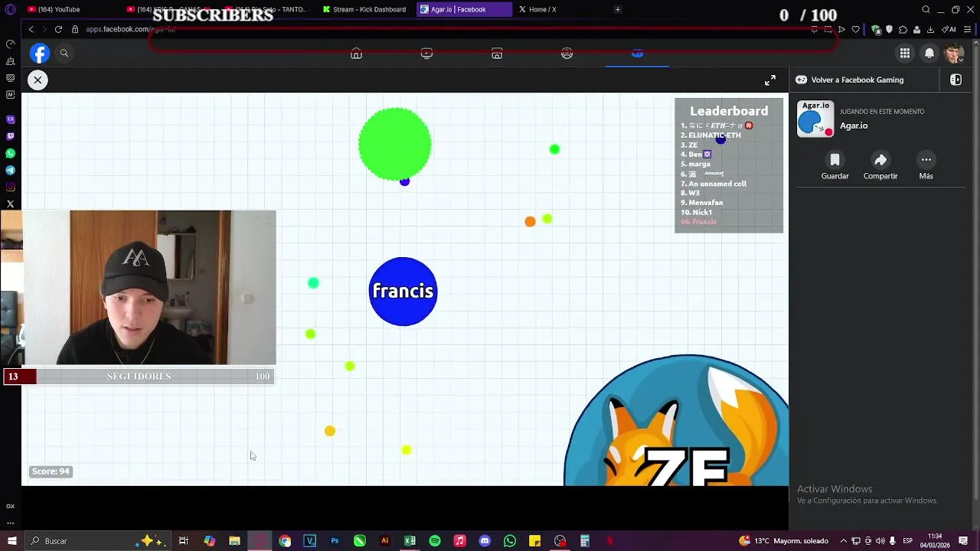The image size is (980, 551).
Task: Click the Score: 94 label
Action: (51, 471)
